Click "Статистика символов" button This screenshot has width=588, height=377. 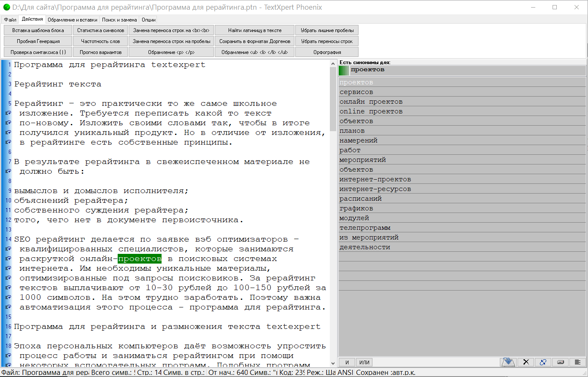[x=100, y=30]
